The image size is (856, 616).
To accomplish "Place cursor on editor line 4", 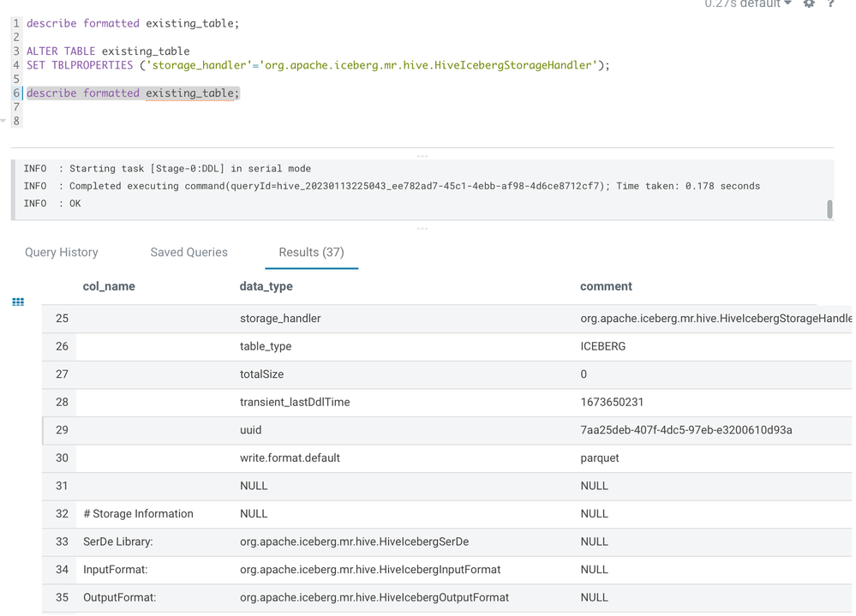I will point(318,65).
